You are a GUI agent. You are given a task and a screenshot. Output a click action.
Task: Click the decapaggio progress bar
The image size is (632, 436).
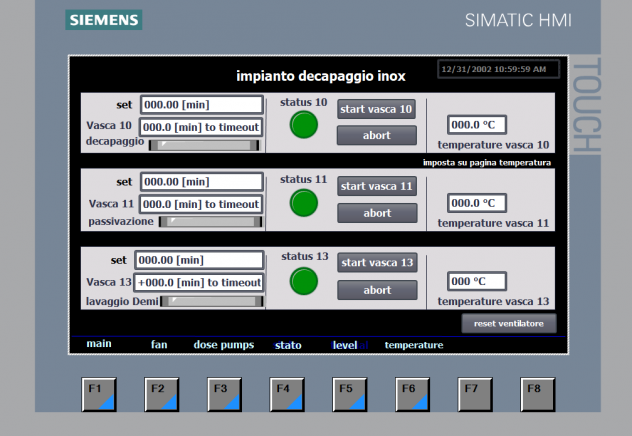(204, 145)
